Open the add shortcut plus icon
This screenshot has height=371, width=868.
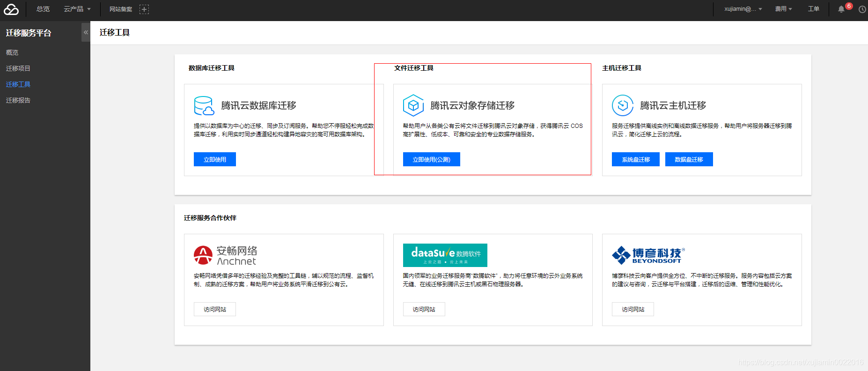tap(144, 9)
